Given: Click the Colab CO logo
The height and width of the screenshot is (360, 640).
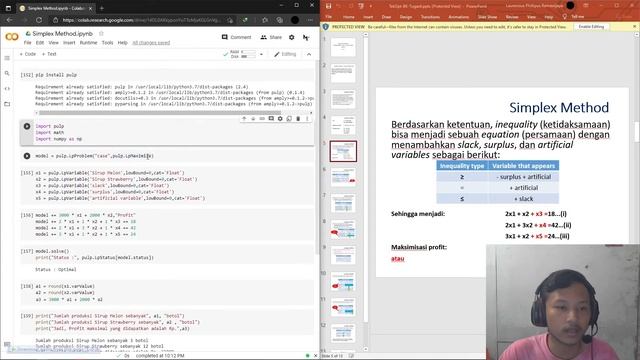Looking at the screenshot, I should (12, 37).
